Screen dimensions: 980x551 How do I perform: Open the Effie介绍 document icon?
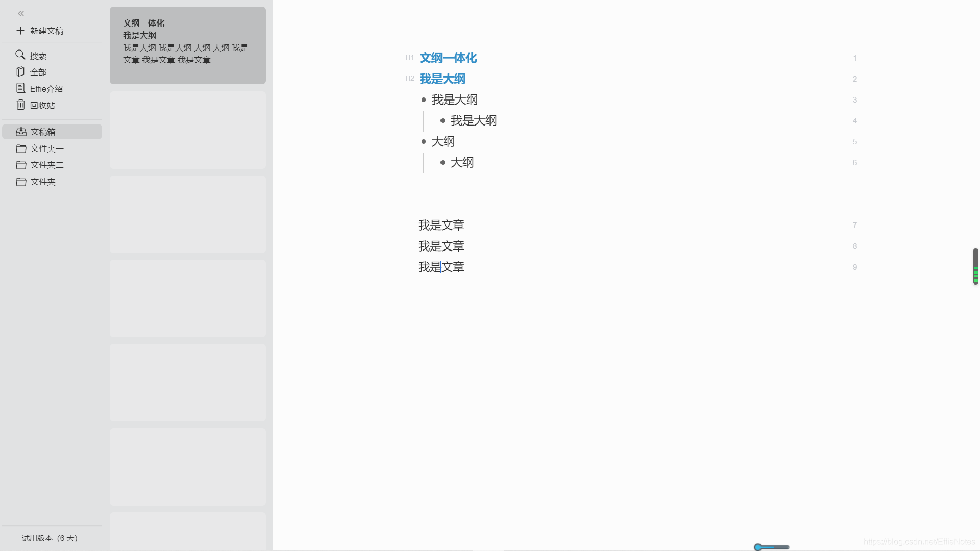[20, 88]
